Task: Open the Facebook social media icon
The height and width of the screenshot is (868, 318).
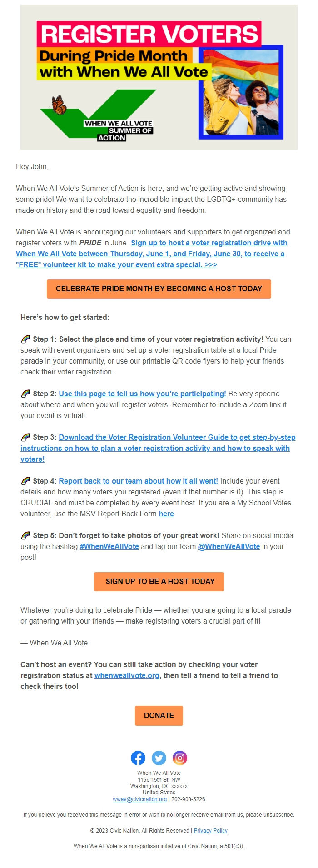Action: point(139,758)
